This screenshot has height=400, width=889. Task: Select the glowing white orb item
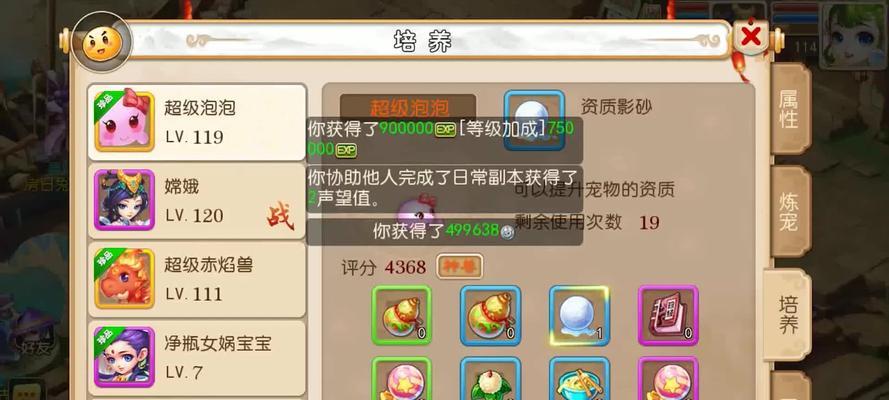[579, 316]
